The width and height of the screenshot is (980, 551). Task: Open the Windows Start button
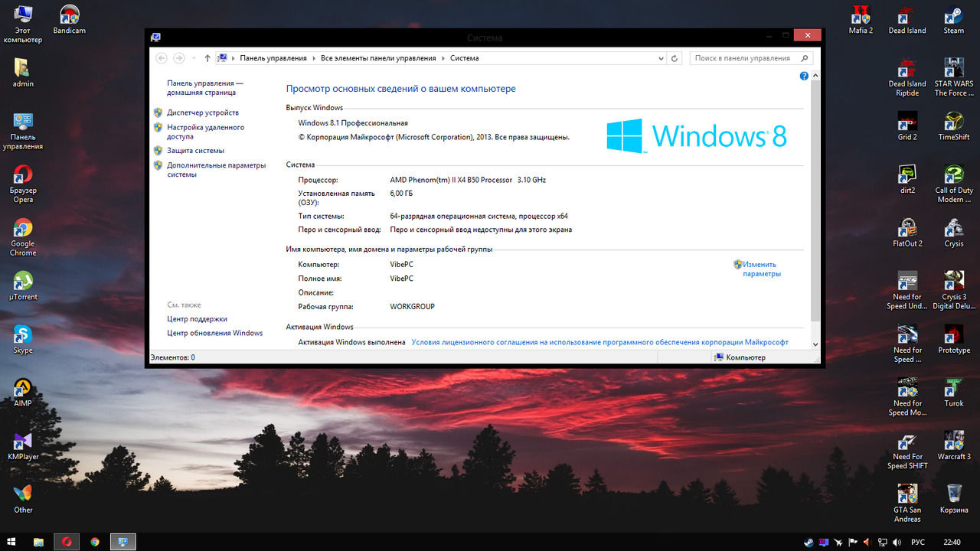(x=11, y=542)
